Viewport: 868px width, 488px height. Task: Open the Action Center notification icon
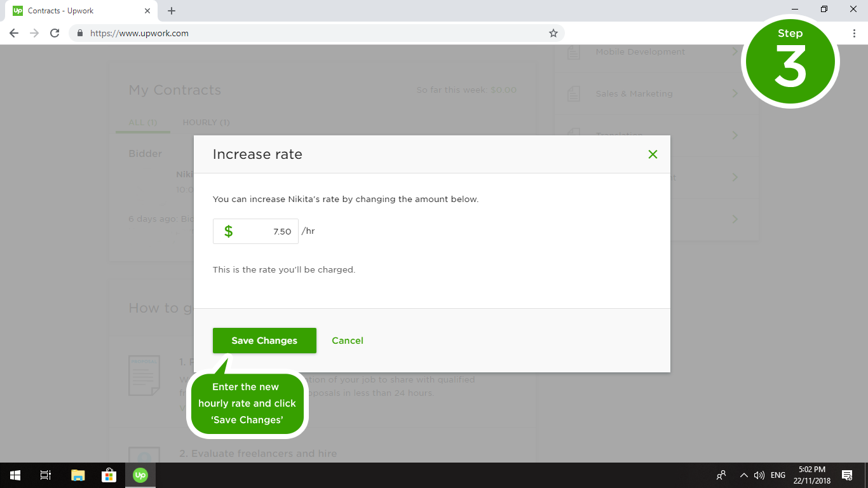coord(848,475)
